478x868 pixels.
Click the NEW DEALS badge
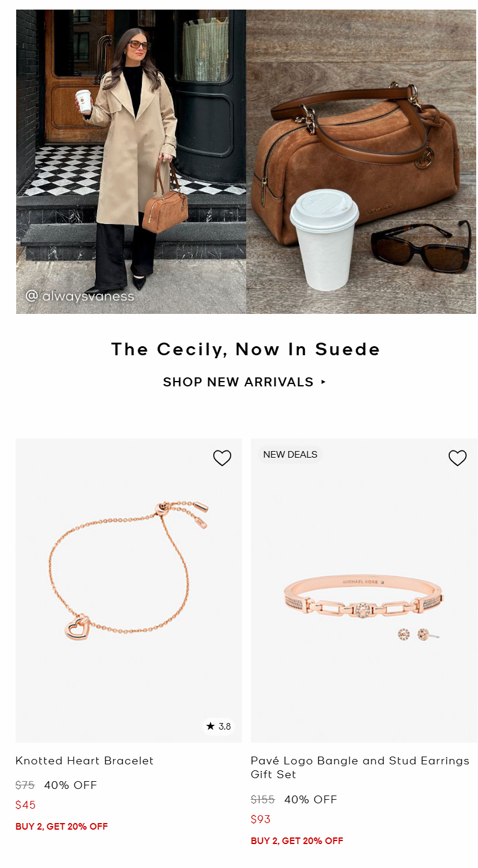tap(291, 455)
